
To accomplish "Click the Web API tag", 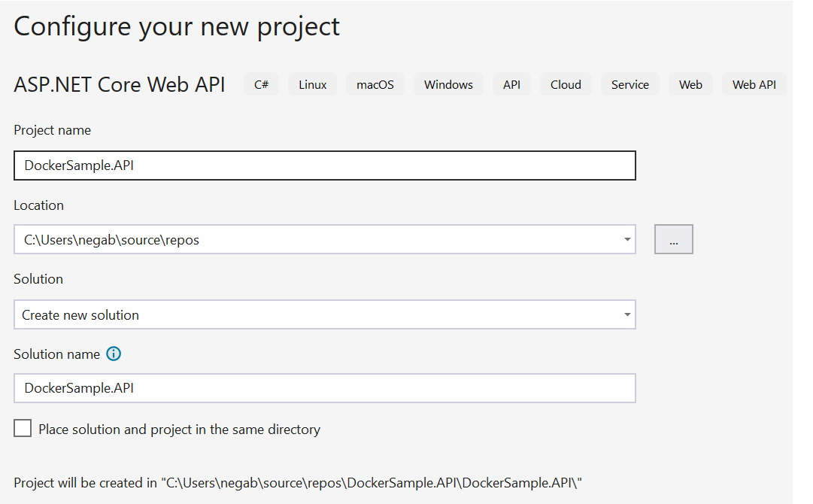I will click(x=754, y=84).
